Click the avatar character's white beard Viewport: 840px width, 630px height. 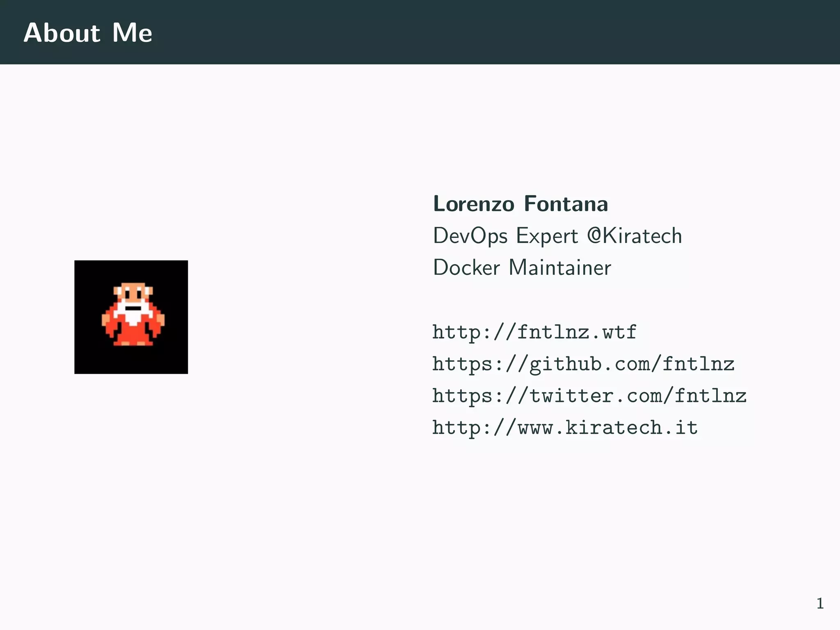(x=132, y=317)
